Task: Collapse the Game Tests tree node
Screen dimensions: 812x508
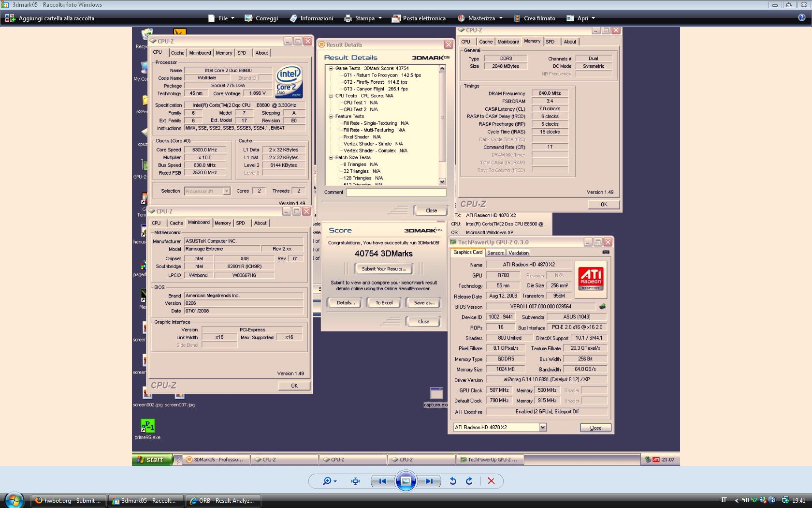Action: point(331,68)
